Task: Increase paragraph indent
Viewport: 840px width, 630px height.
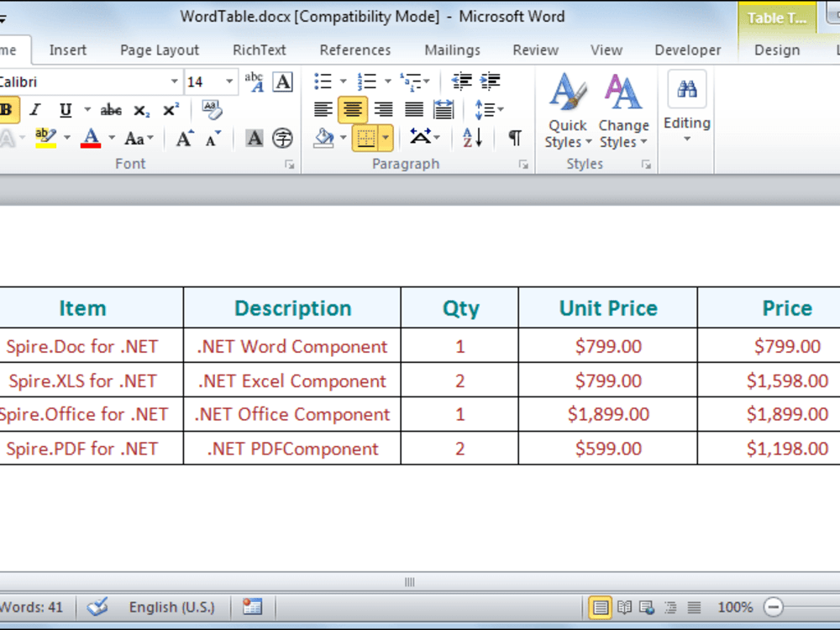Action: click(x=491, y=81)
